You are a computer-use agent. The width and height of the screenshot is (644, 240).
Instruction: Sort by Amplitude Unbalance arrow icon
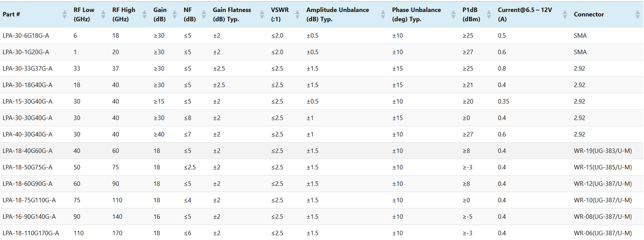[x=383, y=14]
